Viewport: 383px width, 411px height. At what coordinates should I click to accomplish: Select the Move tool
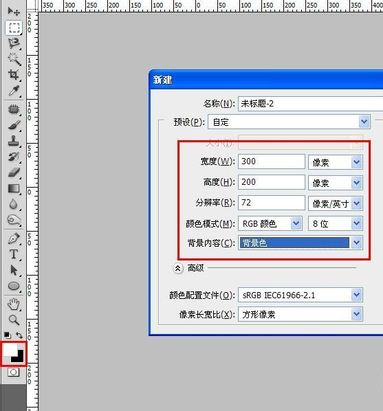pos(14,12)
